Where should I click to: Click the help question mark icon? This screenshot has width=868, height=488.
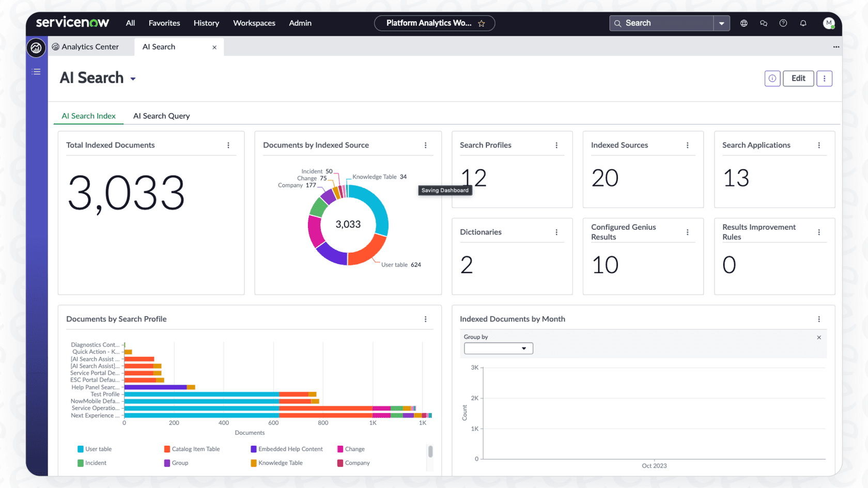coord(783,23)
